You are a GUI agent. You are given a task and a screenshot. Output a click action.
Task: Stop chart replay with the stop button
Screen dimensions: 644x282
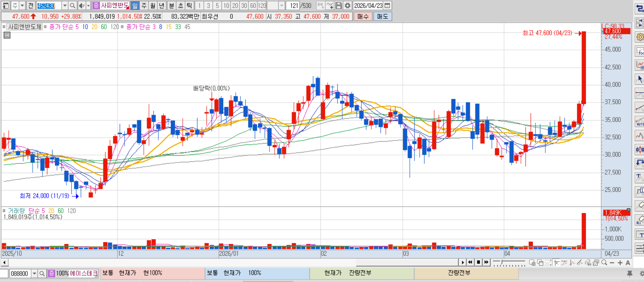coord(478,262)
